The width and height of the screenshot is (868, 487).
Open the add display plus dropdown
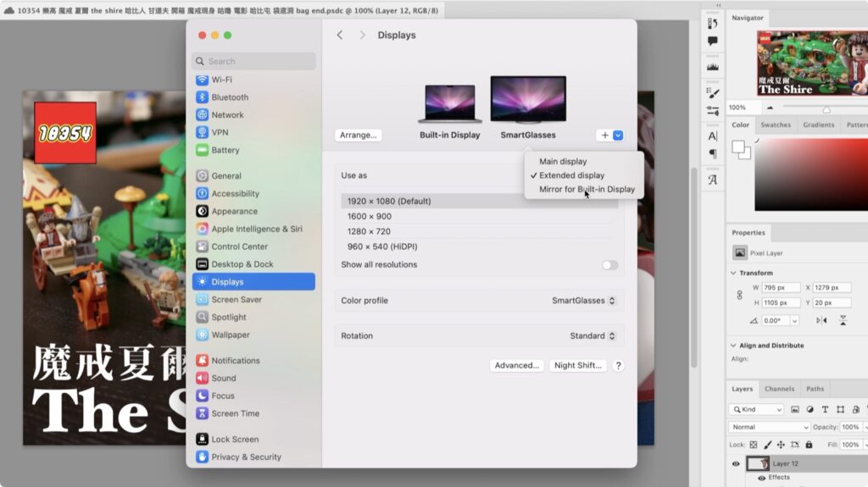pos(610,135)
